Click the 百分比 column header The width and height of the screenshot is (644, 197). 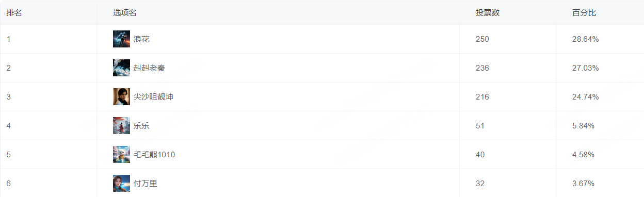[x=584, y=13]
